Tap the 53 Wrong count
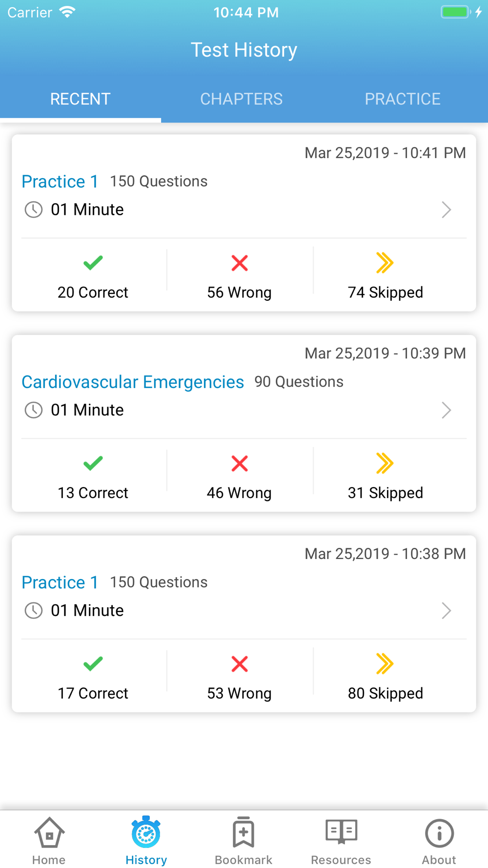 pos(239,693)
